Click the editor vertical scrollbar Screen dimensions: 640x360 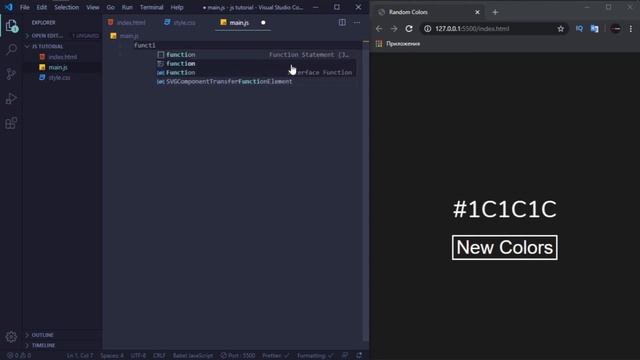[366, 192]
